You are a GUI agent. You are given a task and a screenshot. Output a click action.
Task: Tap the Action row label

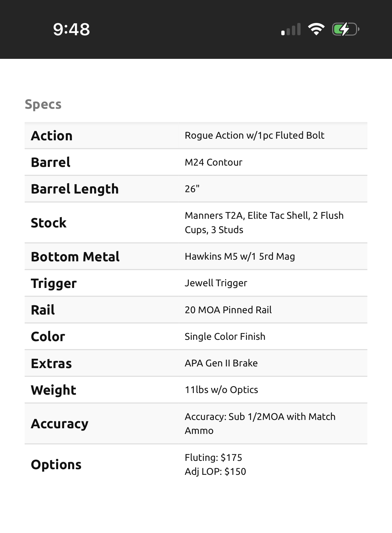coord(52,136)
